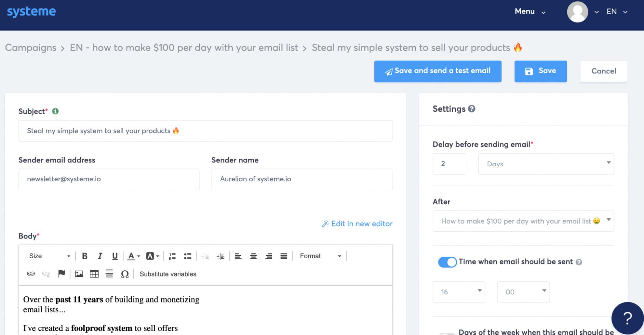Open the font Size dropdown
Screen dimensions: 644x335
[49, 256]
